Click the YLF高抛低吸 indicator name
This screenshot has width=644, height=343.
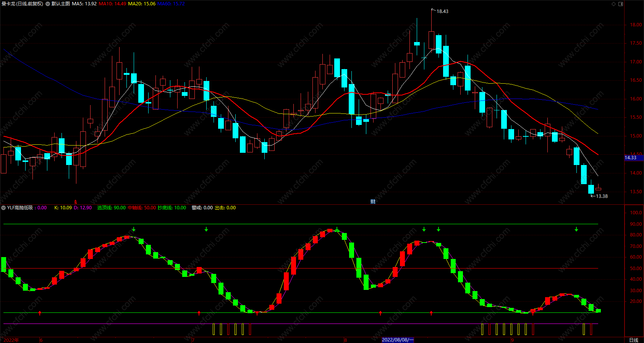pyautogui.click(x=20, y=208)
